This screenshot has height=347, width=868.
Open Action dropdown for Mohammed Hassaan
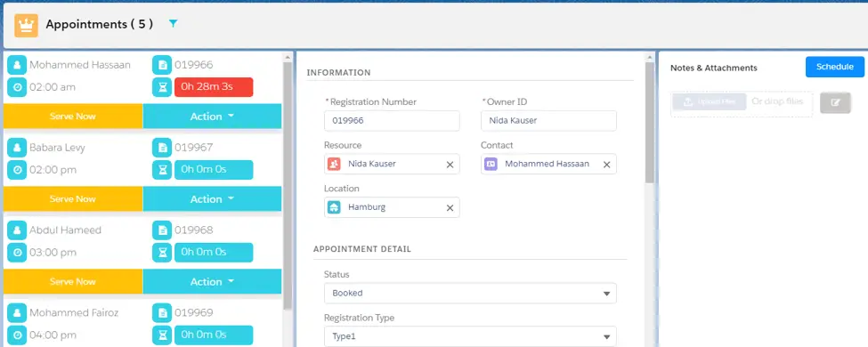pos(213,117)
